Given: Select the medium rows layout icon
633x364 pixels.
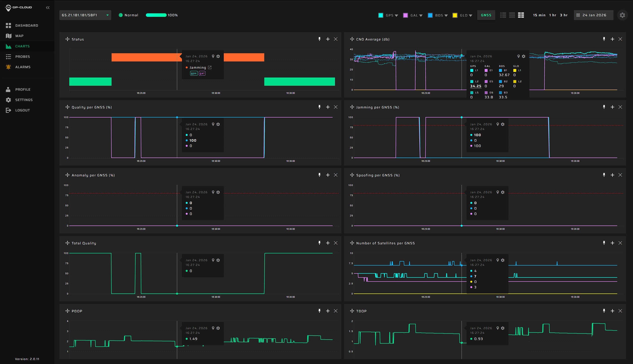Looking at the screenshot, I should click(512, 15).
